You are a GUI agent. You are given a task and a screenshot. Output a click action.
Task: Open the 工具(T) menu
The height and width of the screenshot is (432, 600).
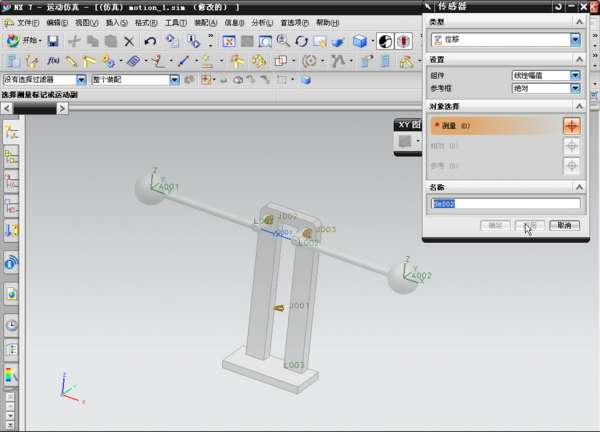tap(176, 23)
